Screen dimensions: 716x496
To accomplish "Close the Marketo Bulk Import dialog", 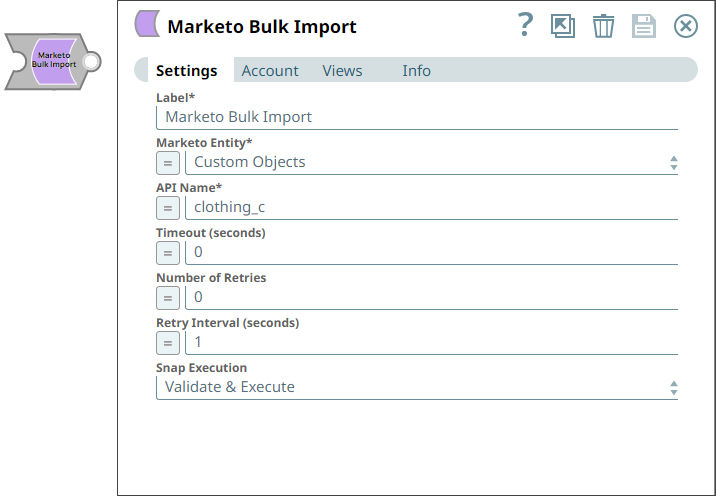I will [x=685, y=26].
